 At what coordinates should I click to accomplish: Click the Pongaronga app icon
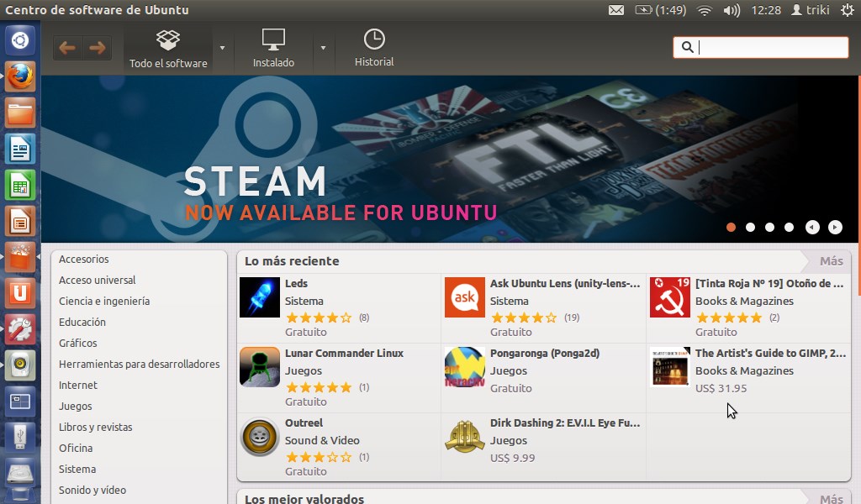click(x=464, y=367)
